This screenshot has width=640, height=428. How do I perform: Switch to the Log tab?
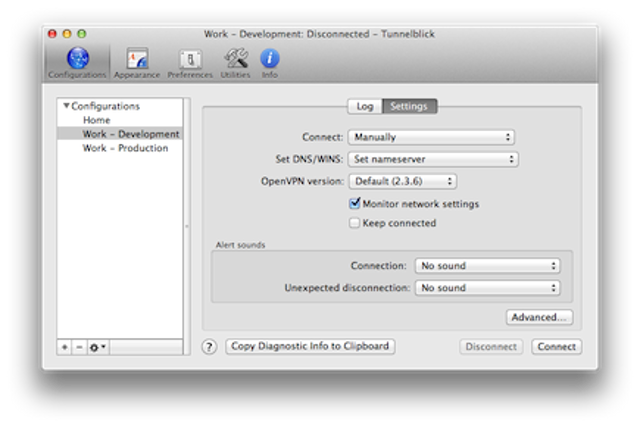(x=364, y=106)
